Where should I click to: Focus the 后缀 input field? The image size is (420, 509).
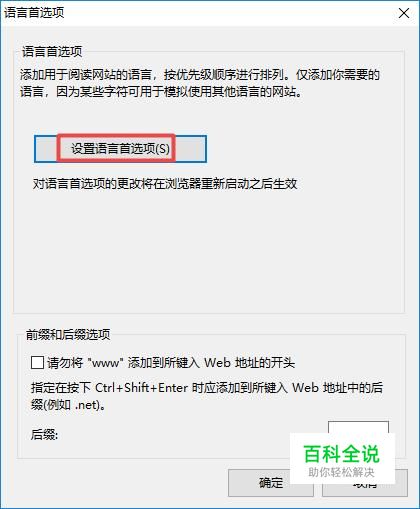[x=358, y=428]
